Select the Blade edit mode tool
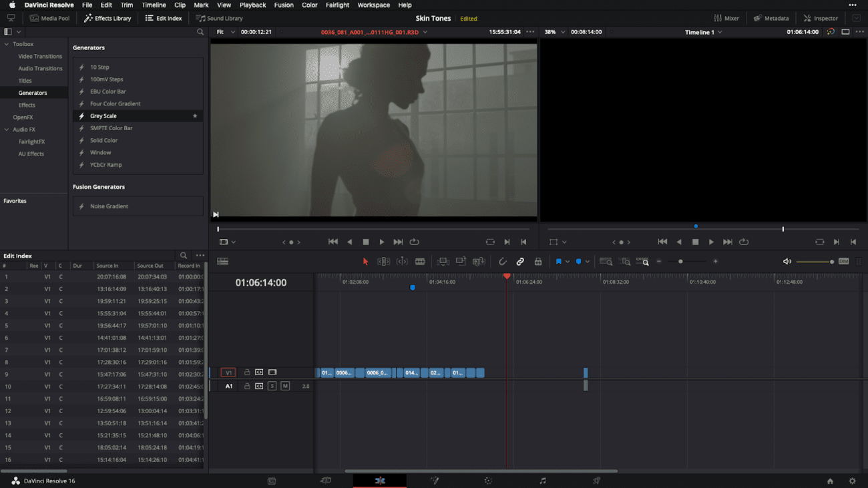Screen dimensions: 868x488 (420, 261)
